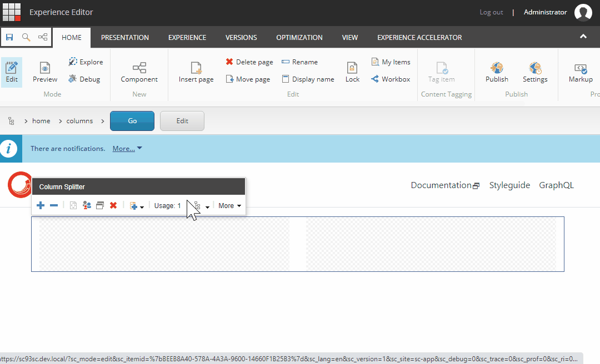Click Move page

248,79
